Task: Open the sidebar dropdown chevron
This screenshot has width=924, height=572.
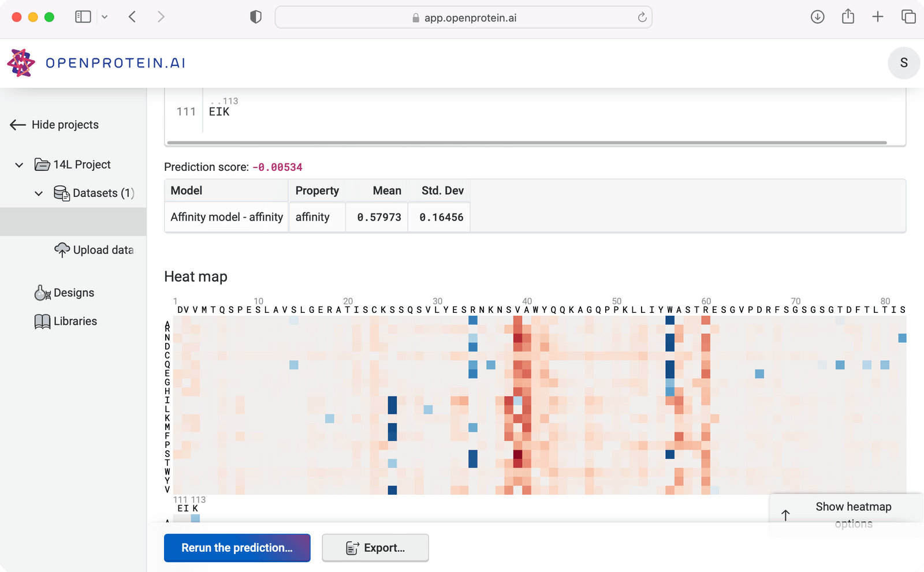Action: (104, 17)
